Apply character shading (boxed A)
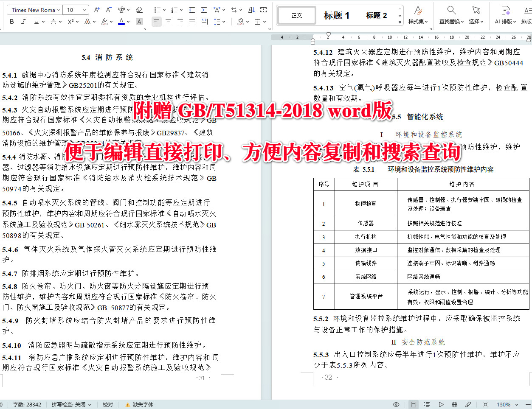532x409 pixels. [139, 22]
